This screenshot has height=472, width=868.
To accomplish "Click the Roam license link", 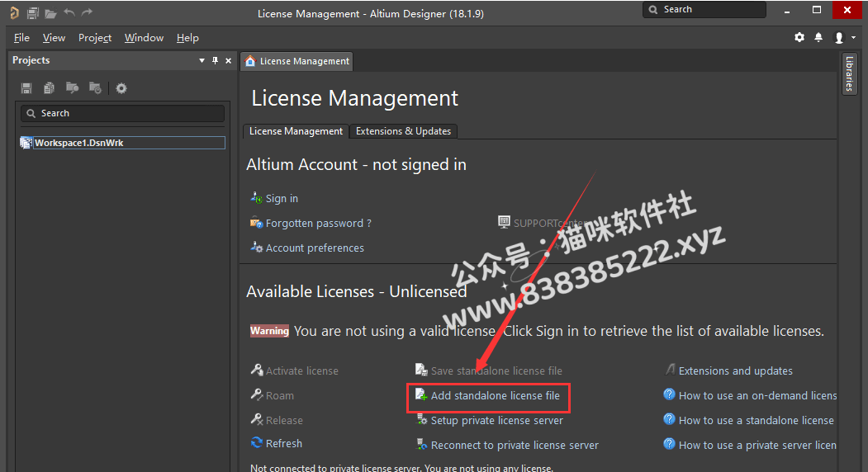I will 279,395.
